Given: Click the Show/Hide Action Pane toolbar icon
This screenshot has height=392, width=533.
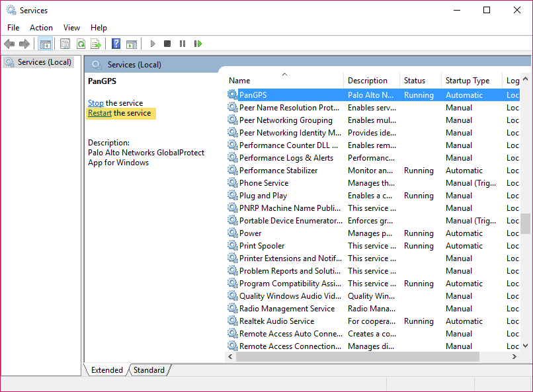Looking at the screenshot, I should pos(132,44).
